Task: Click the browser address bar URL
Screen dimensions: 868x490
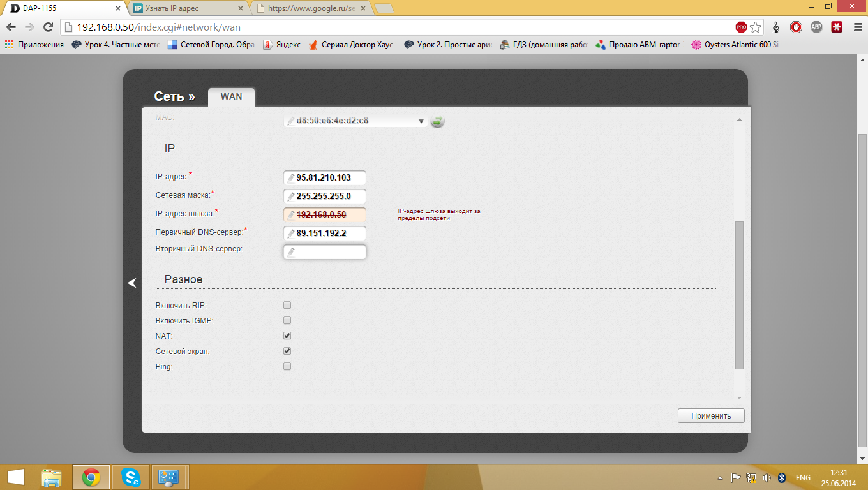Action: (159, 27)
